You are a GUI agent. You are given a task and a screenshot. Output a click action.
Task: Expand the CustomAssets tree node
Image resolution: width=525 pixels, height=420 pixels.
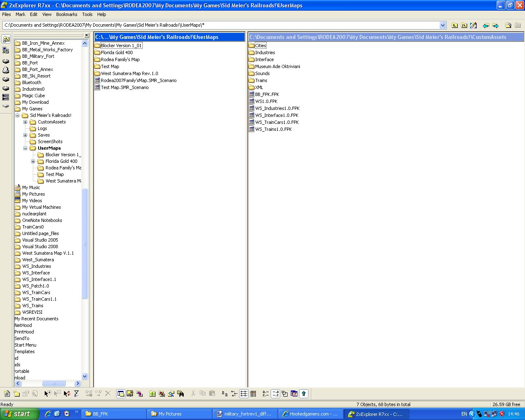tap(25, 122)
